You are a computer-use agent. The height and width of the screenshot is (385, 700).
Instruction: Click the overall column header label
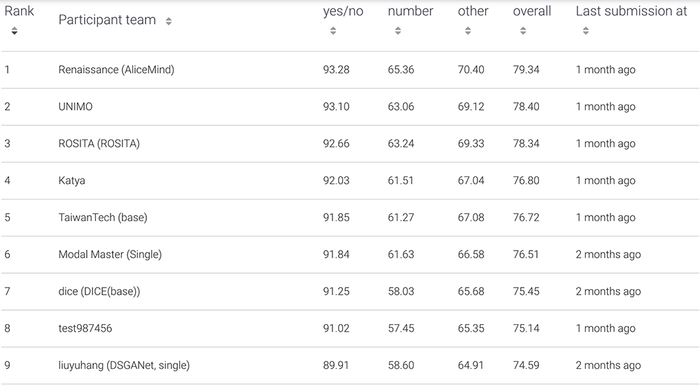tap(532, 11)
